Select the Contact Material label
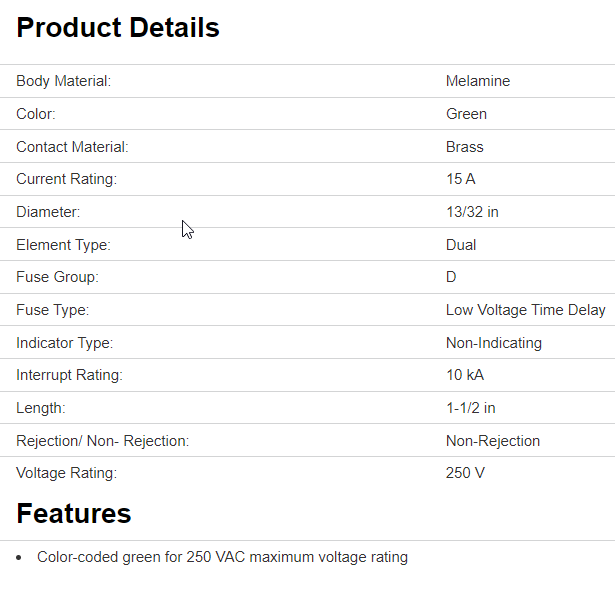 pos(72,147)
